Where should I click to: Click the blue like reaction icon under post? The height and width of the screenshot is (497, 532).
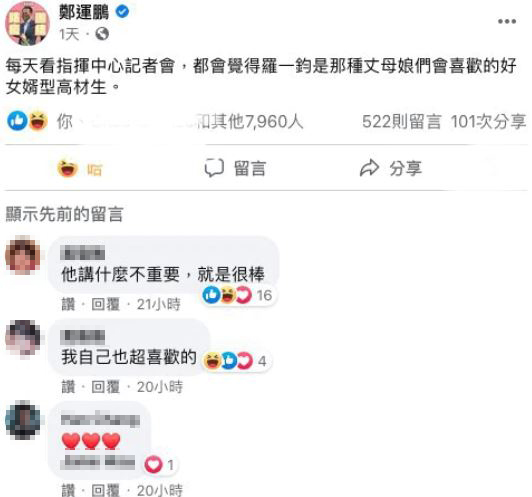[17, 121]
